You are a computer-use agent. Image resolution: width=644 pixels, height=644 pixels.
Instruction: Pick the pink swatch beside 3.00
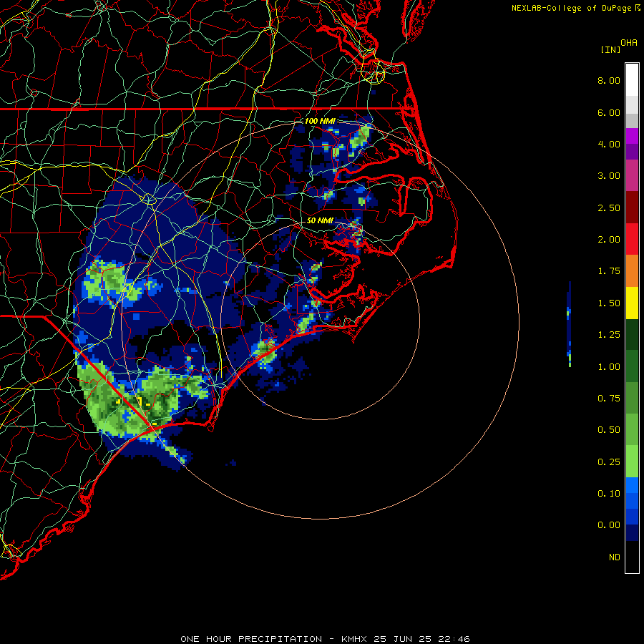[x=632, y=175]
